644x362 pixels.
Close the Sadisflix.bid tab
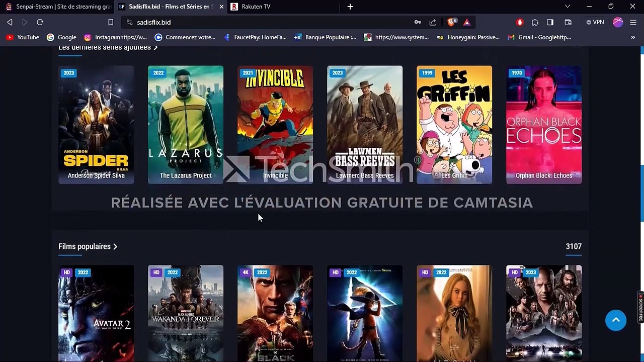(221, 7)
